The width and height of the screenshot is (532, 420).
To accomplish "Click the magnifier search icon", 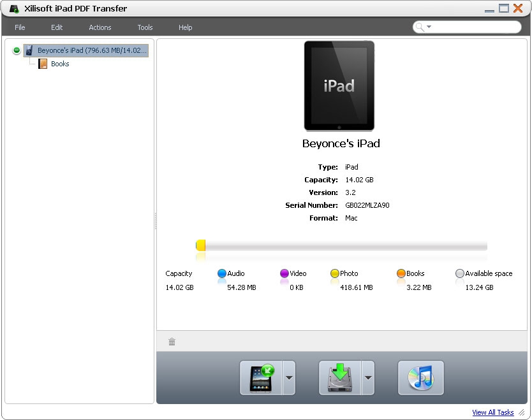I will coord(420,27).
